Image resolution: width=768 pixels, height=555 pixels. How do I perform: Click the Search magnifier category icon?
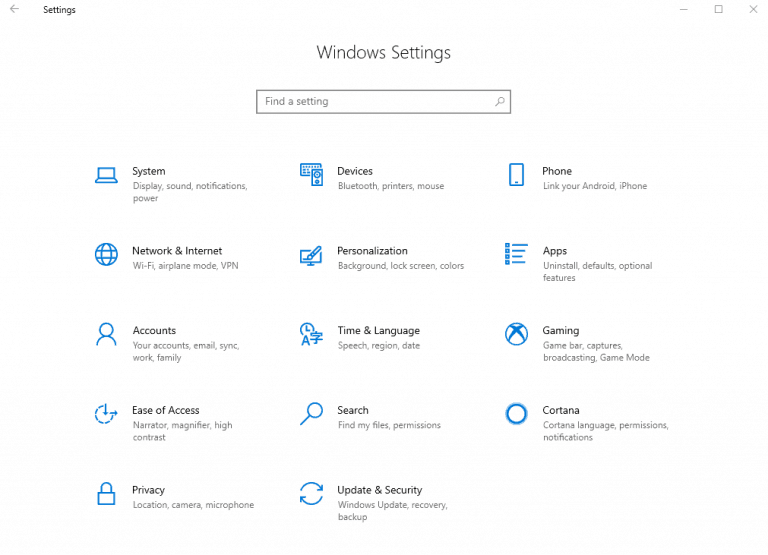pyautogui.click(x=312, y=414)
